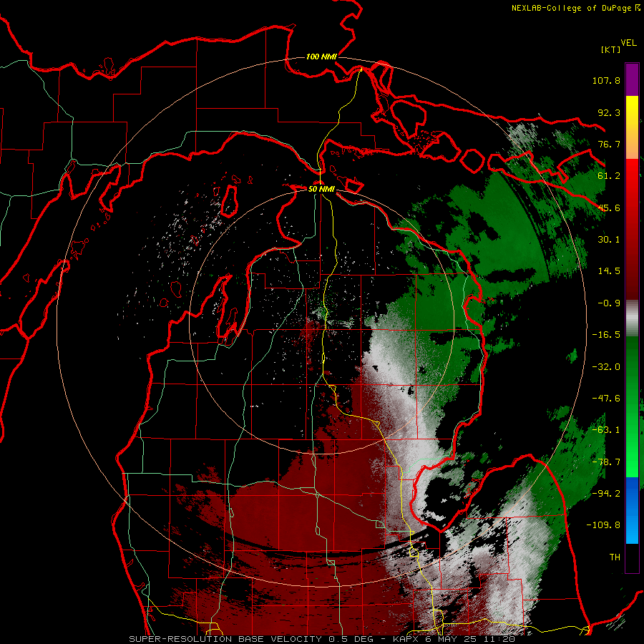Click the -109.8 legend value
Viewport: 644px width, 644px height.
(603, 525)
